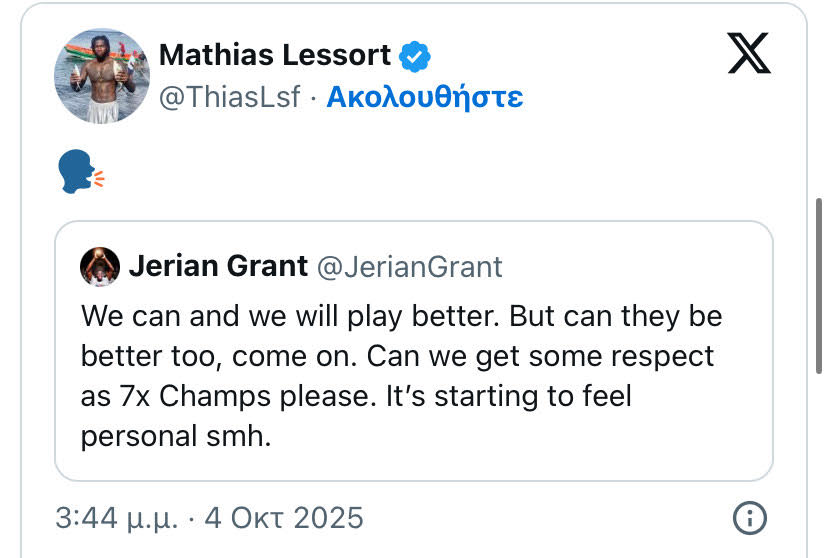Open the info icon beside the timestamp
The width and height of the screenshot is (828, 558).
tap(749, 518)
